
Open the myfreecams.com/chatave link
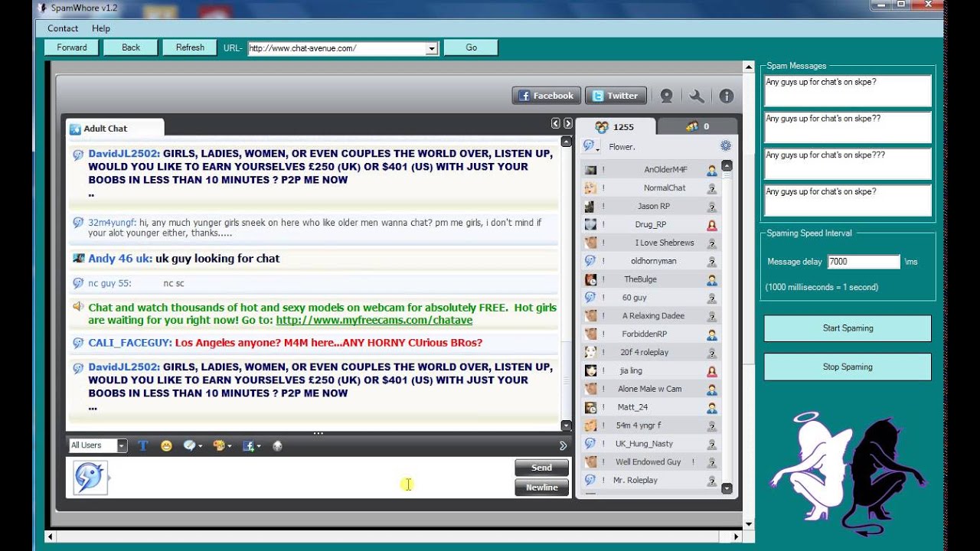[374, 320]
